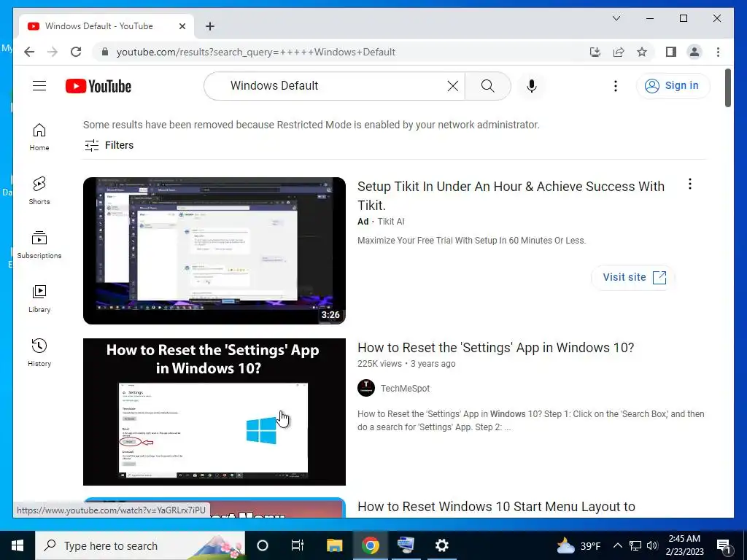Click the magnifier search button
The image size is (747, 560).
tap(488, 86)
